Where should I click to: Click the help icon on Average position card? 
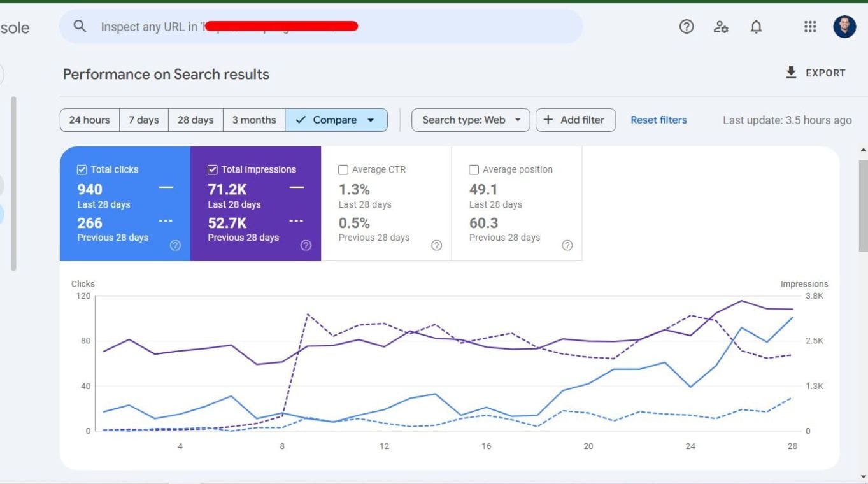[567, 245]
